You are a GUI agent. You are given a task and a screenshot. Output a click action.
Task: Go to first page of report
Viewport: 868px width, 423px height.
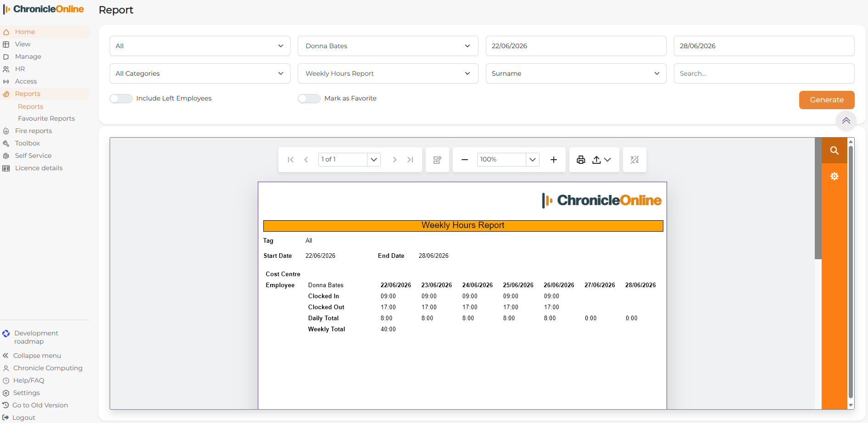point(290,160)
